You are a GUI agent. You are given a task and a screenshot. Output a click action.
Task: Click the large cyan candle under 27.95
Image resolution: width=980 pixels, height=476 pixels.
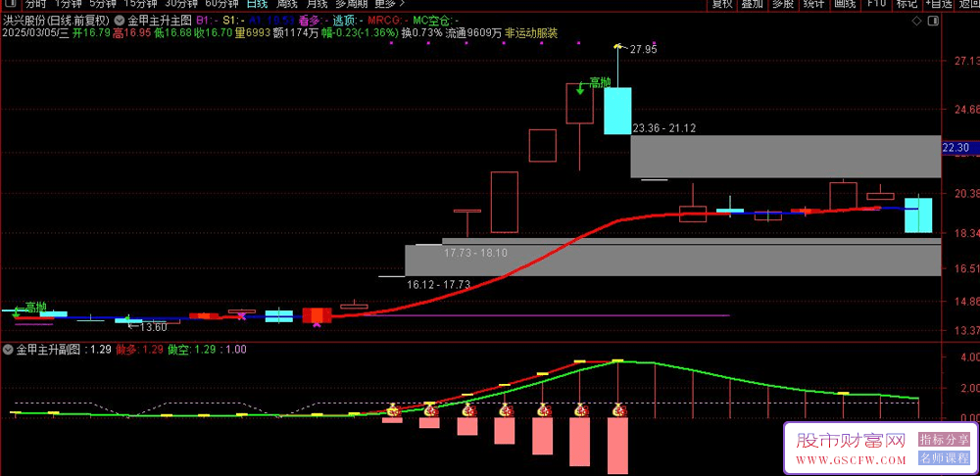[617, 111]
